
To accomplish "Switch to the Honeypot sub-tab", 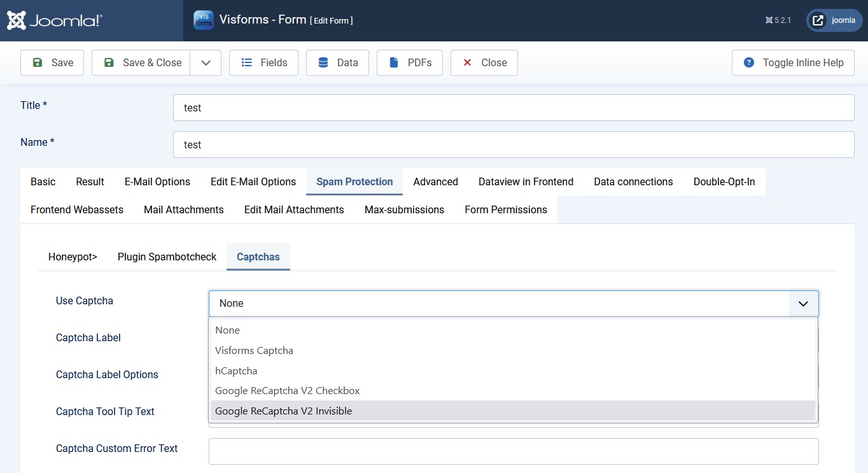I will (73, 257).
